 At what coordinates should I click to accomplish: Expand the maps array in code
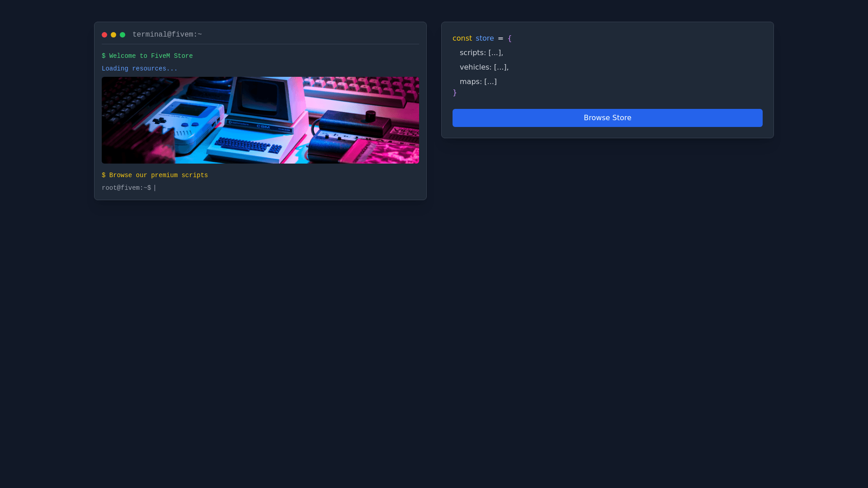(490, 82)
